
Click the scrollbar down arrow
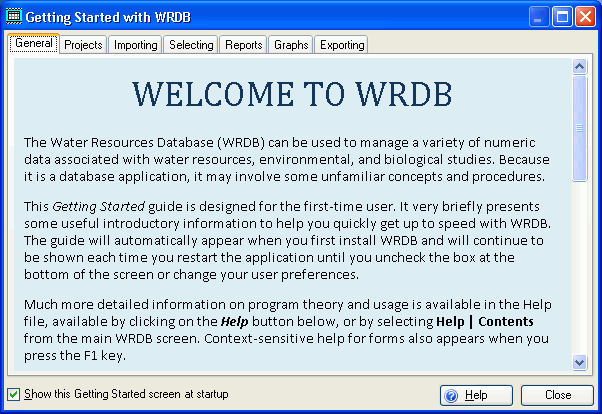pyautogui.click(x=579, y=361)
